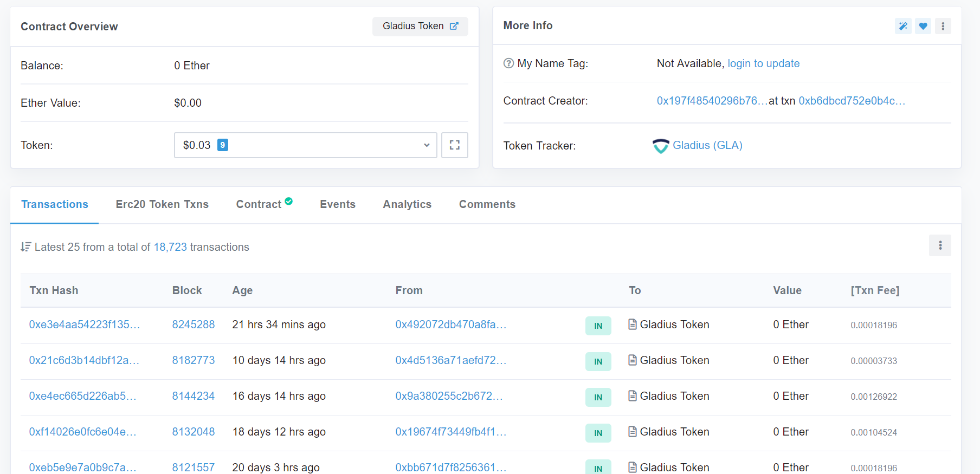This screenshot has width=980, height=474.
Task: Open block 8132048
Action: (194, 432)
